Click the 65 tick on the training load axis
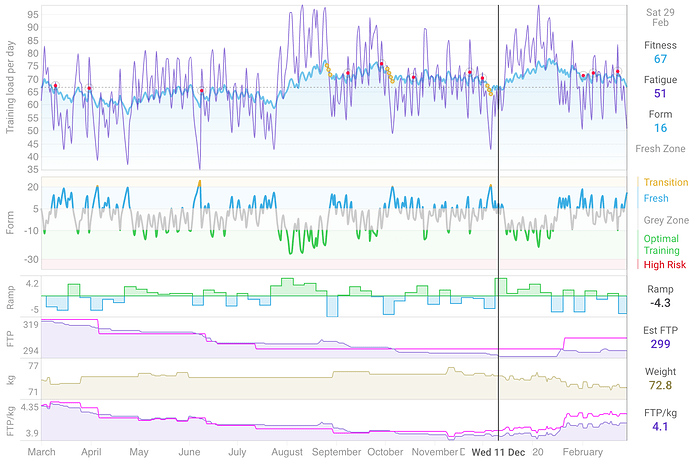 point(33,92)
